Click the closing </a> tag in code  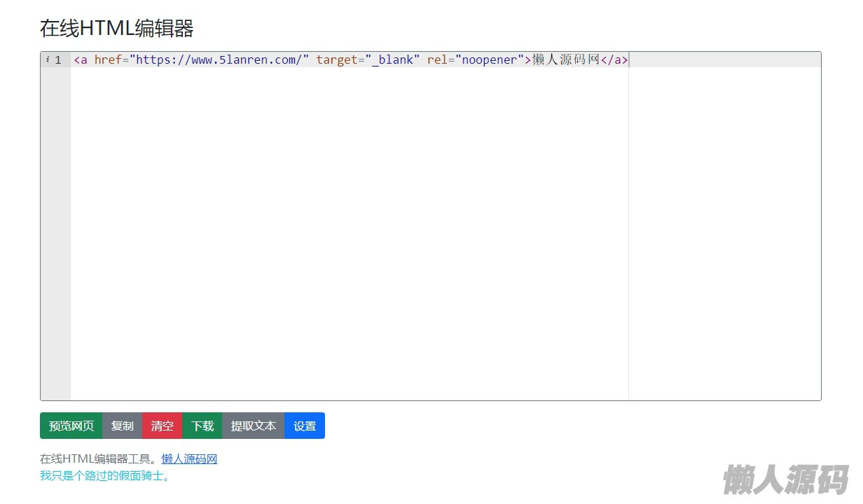[x=614, y=60]
